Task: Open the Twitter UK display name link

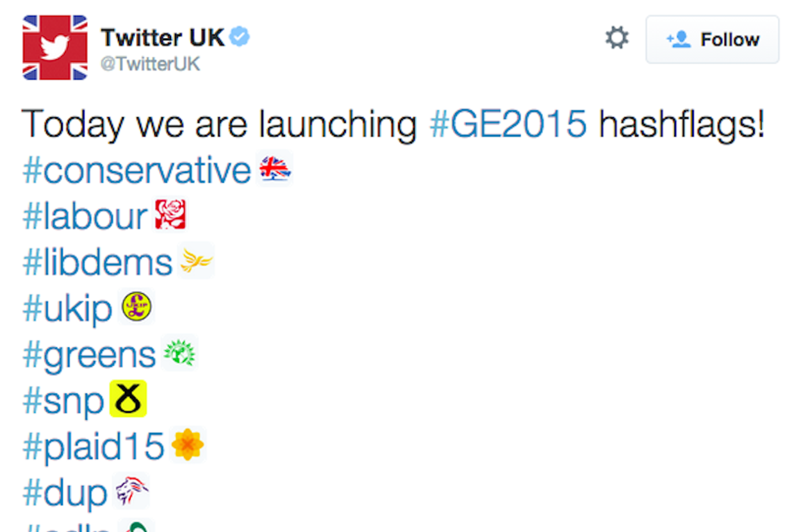Action: pos(163,38)
